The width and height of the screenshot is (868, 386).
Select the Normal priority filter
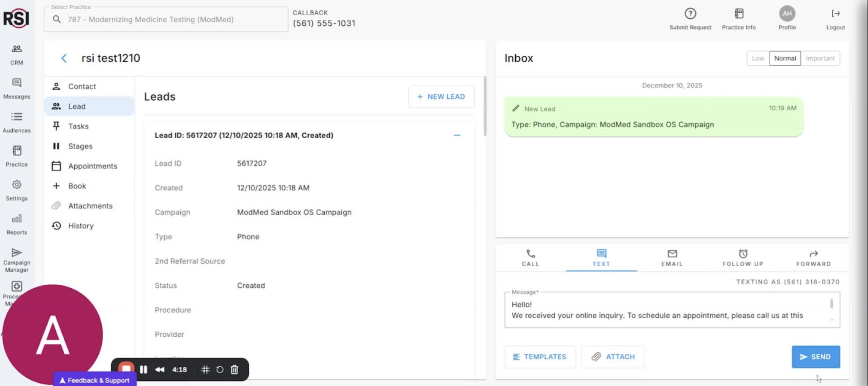coord(785,58)
